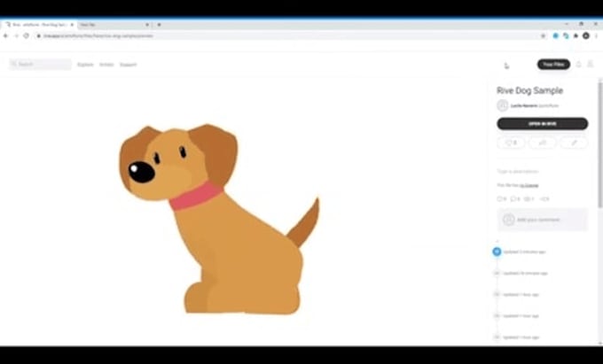Viewport: 603px width, 364px height.
Task: Click the Your Files button
Action: click(553, 65)
